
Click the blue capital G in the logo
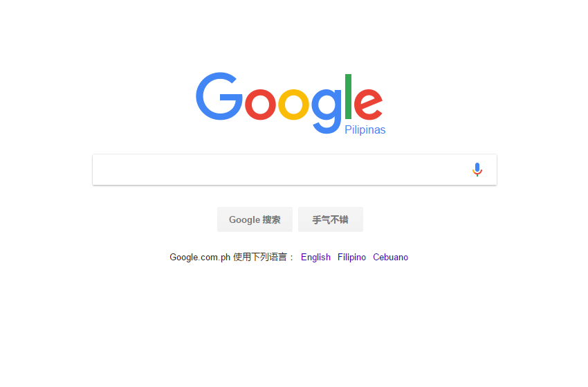219,96
